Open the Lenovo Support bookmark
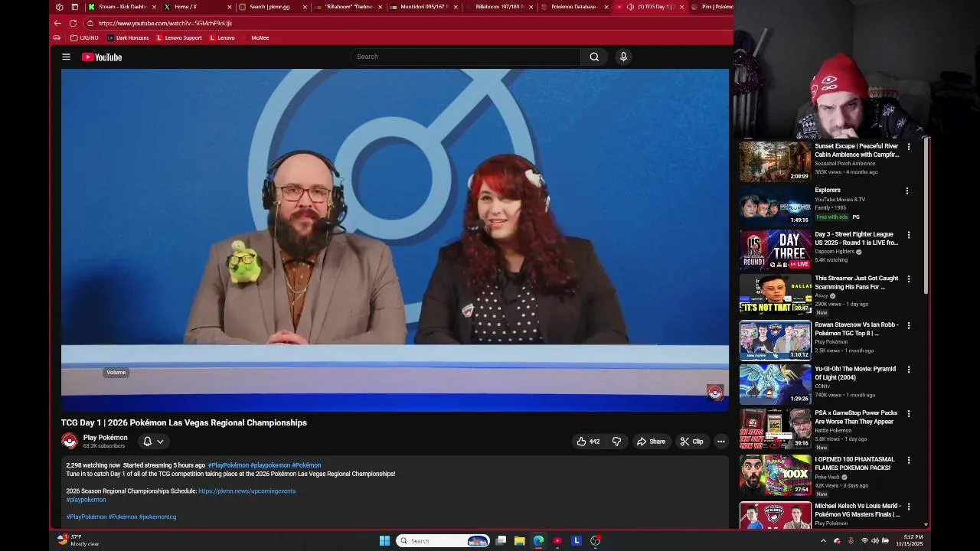The height and width of the screenshot is (551, 980). pyautogui.click(x=178, y=37)
